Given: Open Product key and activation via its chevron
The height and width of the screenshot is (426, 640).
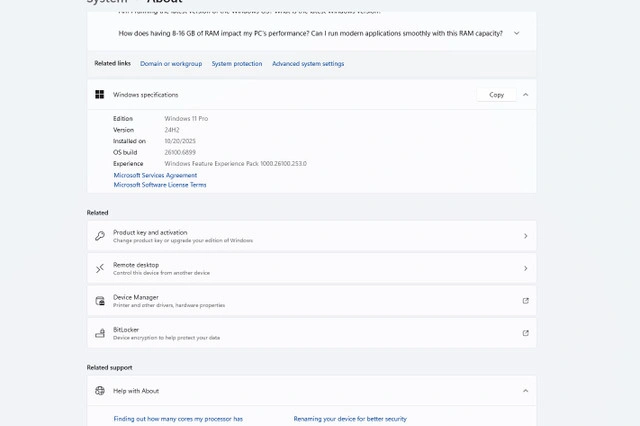Looking at the screenshot, I should pyautogui.click(x=526, y=236).
